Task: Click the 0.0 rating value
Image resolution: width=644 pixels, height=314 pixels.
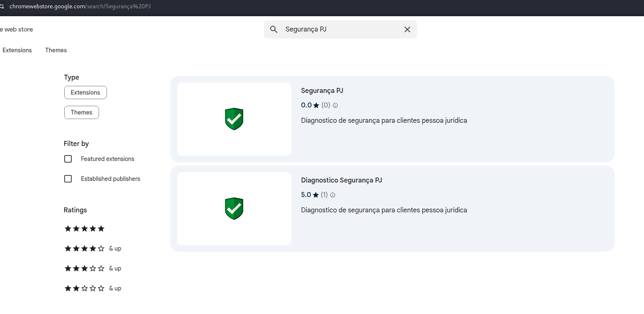Action: click(x=306, y=105)
